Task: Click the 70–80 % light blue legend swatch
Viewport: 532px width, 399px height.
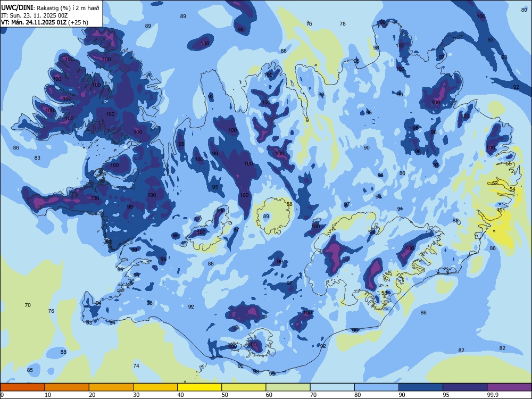Action: pyautogui.click(x=332, y=387)
